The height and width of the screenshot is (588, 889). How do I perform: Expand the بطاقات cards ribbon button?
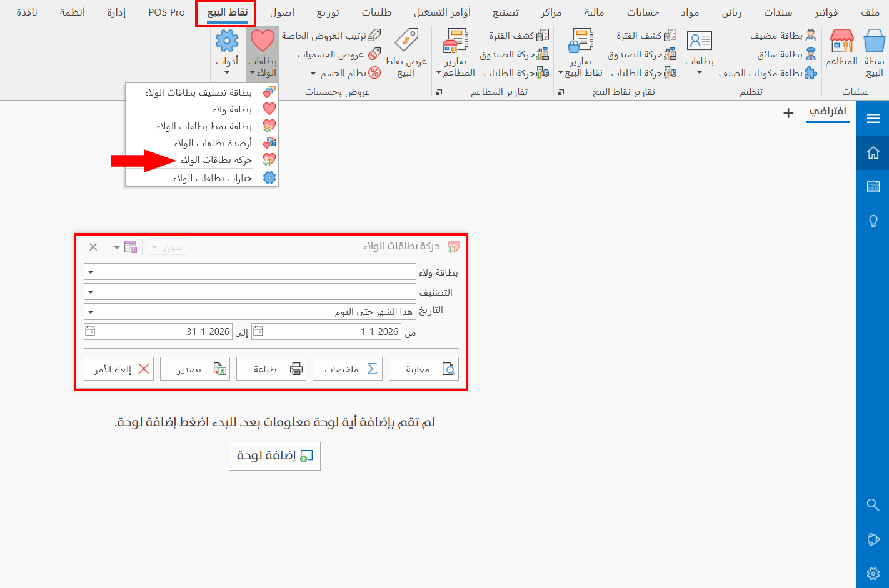coord(699,53)
